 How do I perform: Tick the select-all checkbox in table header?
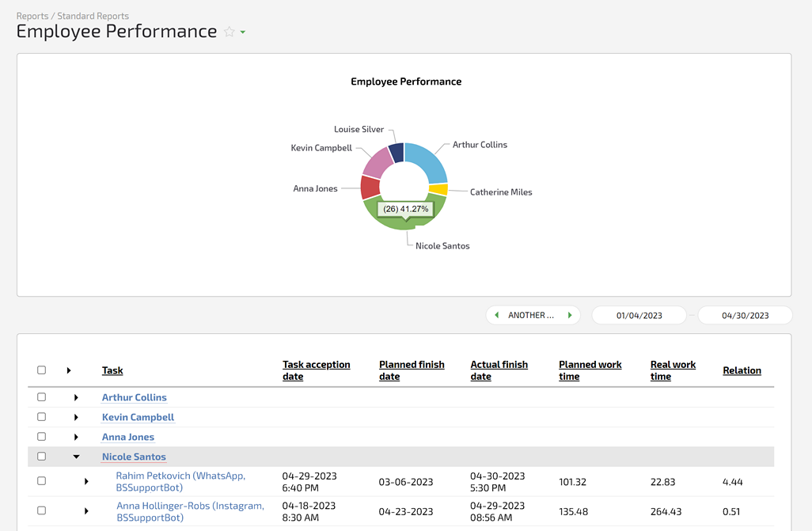[x=42, y=370]
